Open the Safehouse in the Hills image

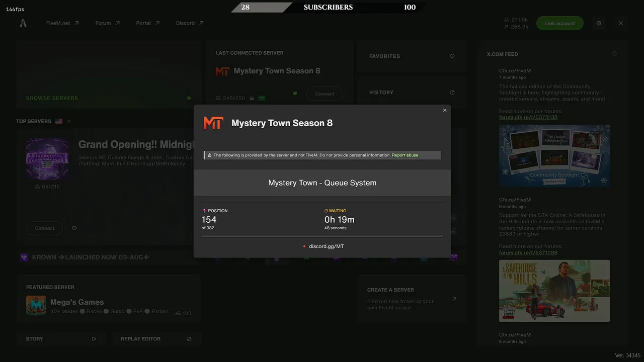click(554, 291)
